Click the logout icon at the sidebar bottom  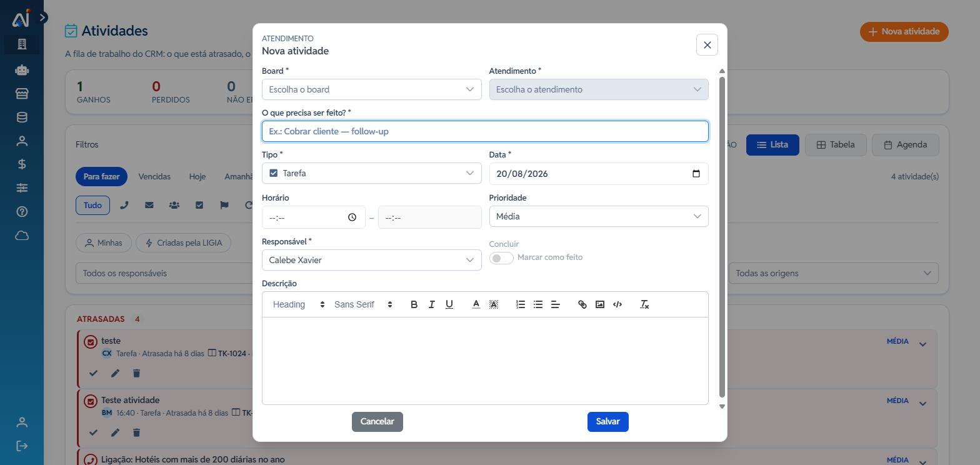tap(22, 446)
